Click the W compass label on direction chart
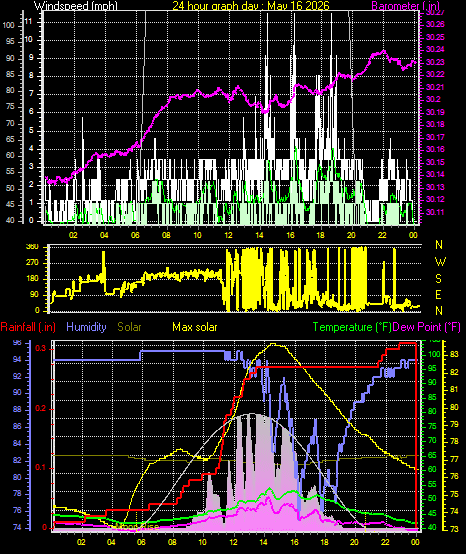Image resolution: width=466 pixels, height=554 pixels. pyautogui.click(x=440, y=262)
